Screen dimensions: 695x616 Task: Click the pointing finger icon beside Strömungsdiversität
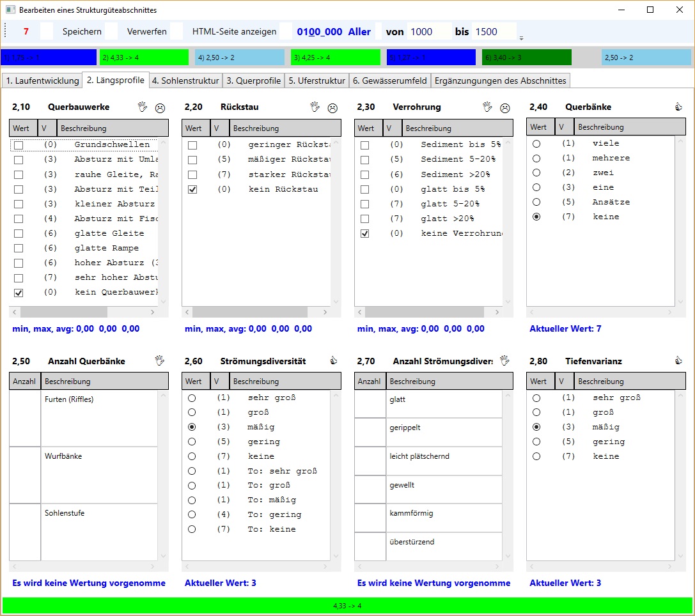pyautogui.click(x=332, y=361)
